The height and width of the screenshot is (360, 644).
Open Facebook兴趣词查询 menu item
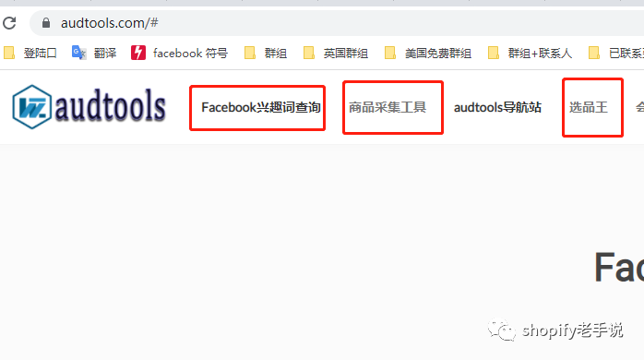261,108
